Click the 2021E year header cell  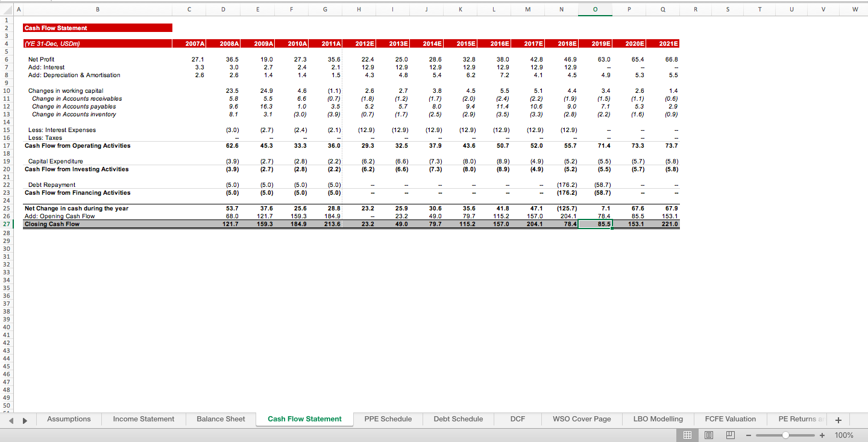pos(663,43)
